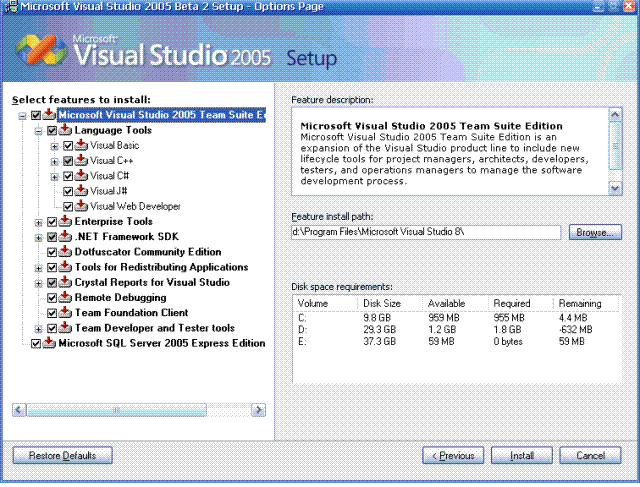Screen dimensions: 640x487
Task: Expand Tools for Redistributing Applications node
Action: pyautogui.click(x=38, y=269)
